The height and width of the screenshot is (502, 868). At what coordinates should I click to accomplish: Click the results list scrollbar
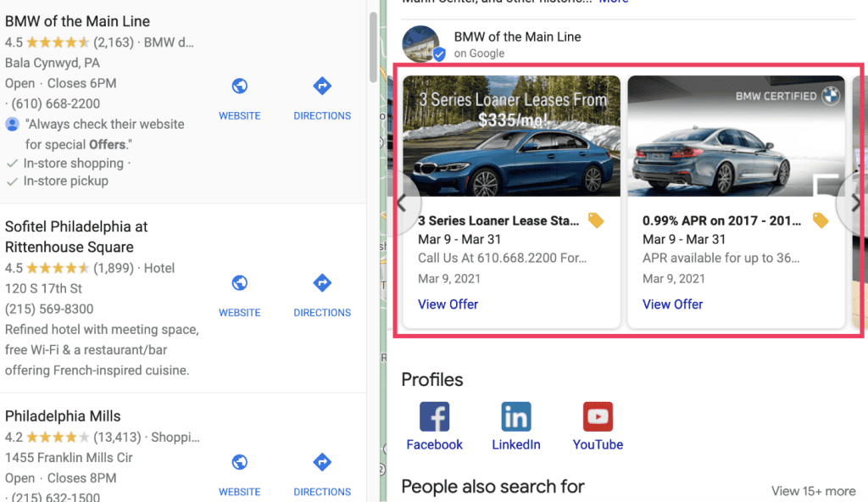click(x=374, y=47)
